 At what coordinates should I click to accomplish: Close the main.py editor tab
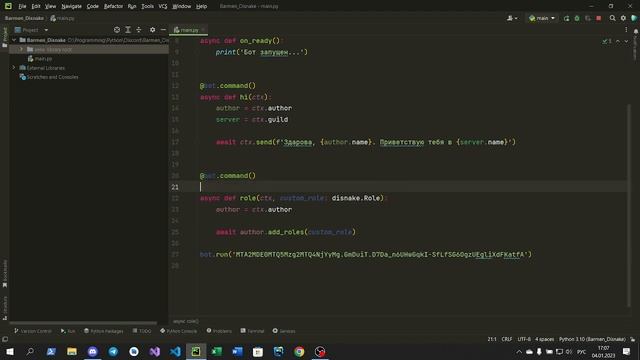tap(203, 30)
